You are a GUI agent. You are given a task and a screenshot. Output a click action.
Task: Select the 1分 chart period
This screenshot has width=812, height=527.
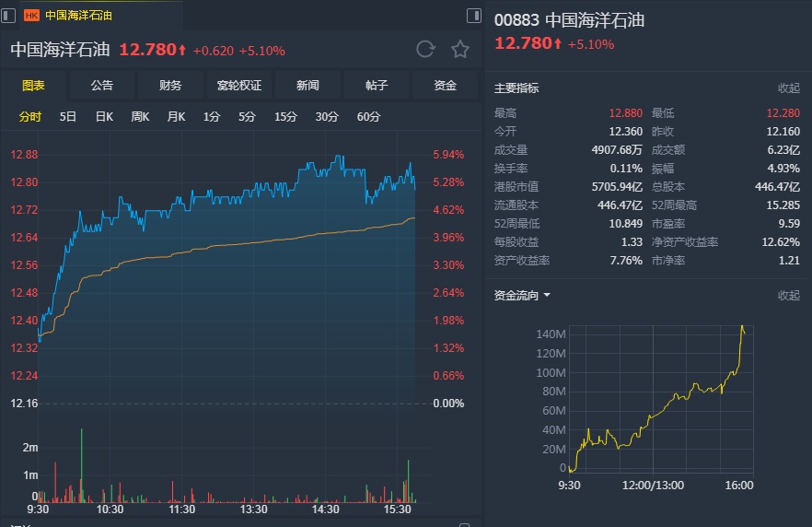pyautogui.click(x=212, y=117)
